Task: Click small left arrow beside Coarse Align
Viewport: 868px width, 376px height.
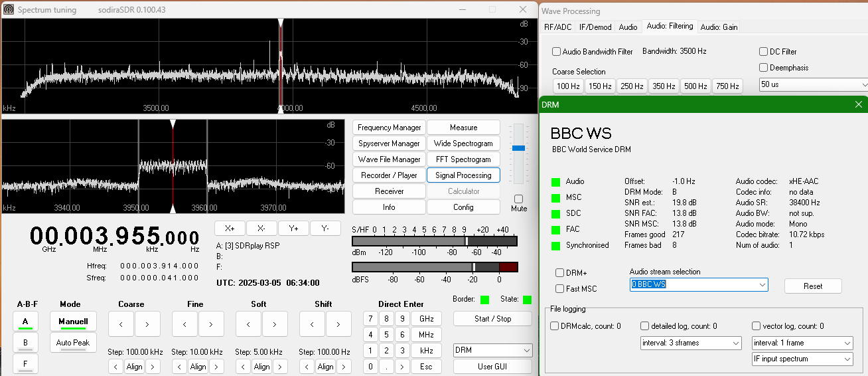Action: pyautogui.click(x=115, y=367)
